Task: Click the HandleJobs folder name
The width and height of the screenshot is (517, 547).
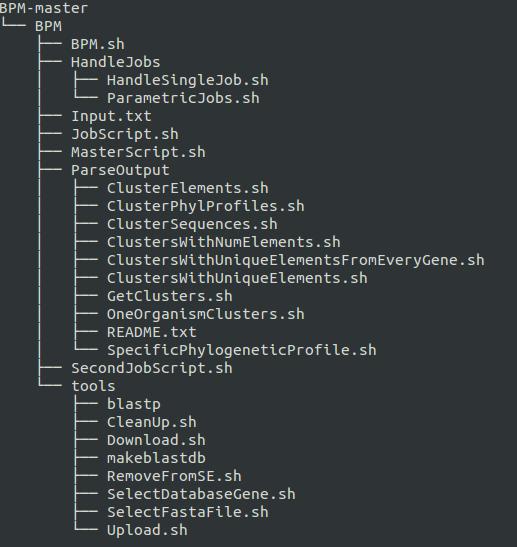Action: click(x=115, y=62)
